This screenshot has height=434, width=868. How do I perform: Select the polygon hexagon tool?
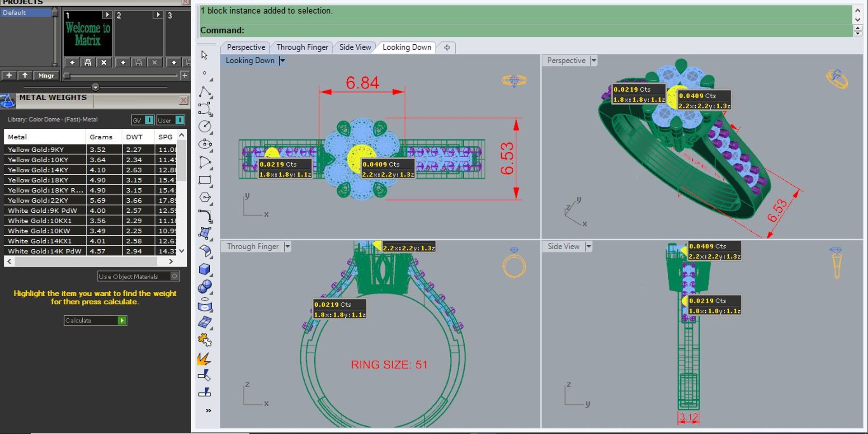click(x=205, y=198)
